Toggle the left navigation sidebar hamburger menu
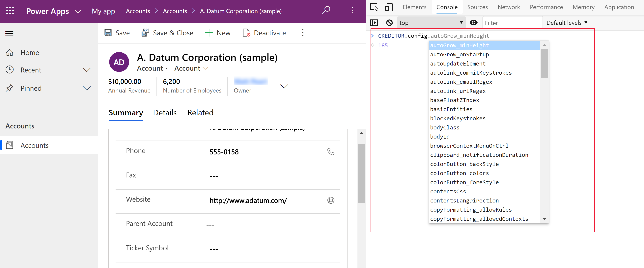Viewport: 644px width, 268px height. [9, 34]
